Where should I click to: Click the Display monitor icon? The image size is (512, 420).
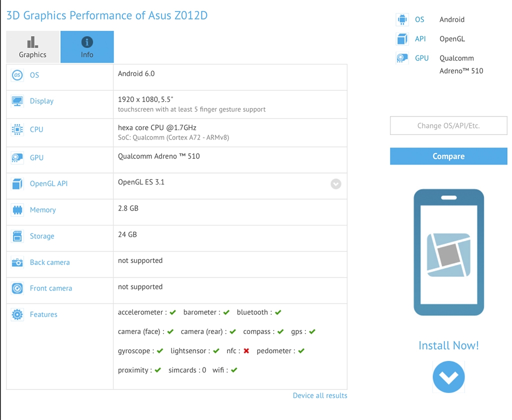pos(17,101)
